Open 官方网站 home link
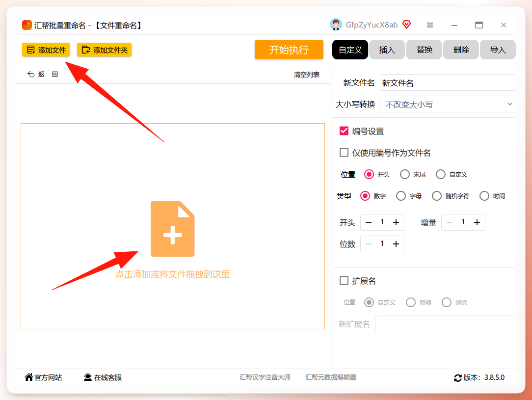This screenshot has width=532, height=400. 43,377
